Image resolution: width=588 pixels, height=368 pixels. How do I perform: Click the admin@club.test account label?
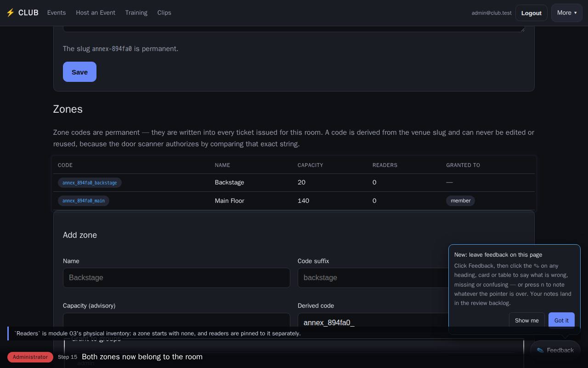click(x=492, y=13)
